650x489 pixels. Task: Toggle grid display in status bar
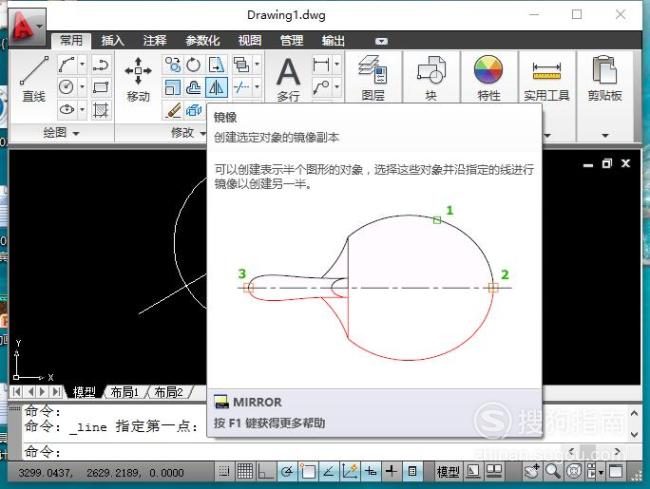245,471
